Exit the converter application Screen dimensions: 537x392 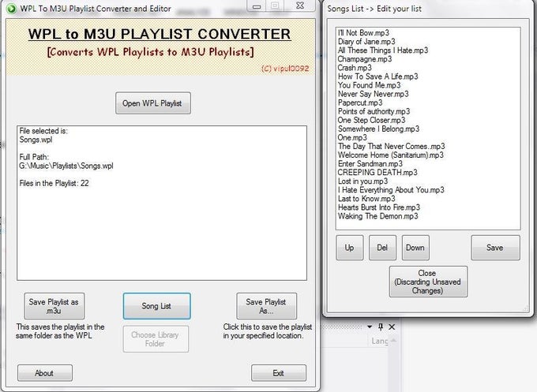(278, 372)
